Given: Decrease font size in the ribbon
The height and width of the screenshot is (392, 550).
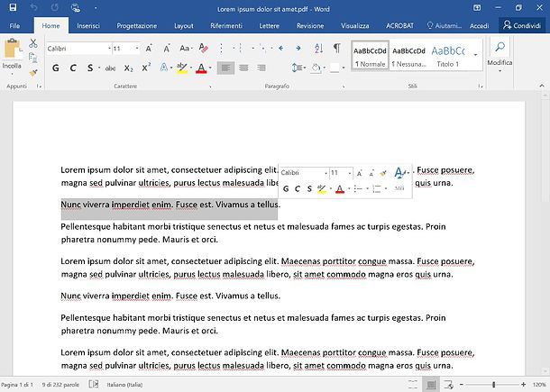Looking at the screenshot, I should tap(167, 49).
